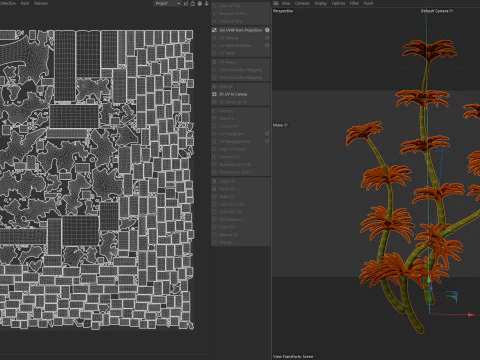Open the viewport hamburger menu icon
Viewport: 480px width, 360px height.
click(276, 3)
